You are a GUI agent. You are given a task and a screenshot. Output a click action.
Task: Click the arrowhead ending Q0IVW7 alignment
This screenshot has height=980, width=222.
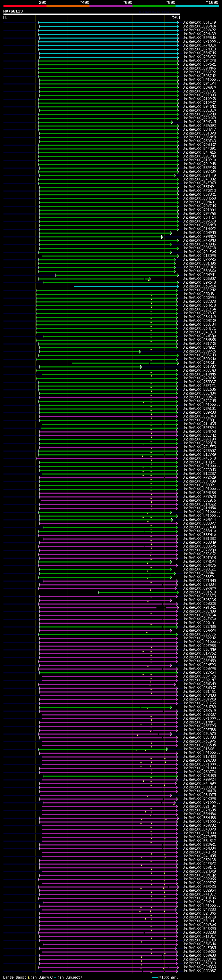141,367
